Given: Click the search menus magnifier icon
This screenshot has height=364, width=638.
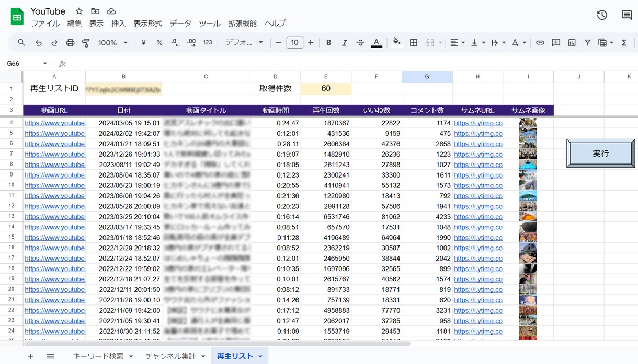Looking at the screenshot, I should [x=21, y=43].
